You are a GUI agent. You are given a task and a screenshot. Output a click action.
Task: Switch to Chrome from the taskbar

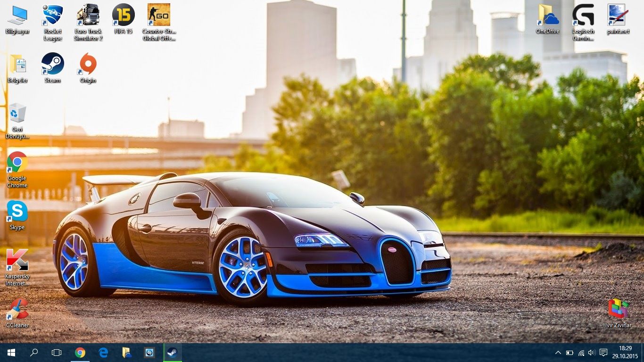click(x=80, y=353)
